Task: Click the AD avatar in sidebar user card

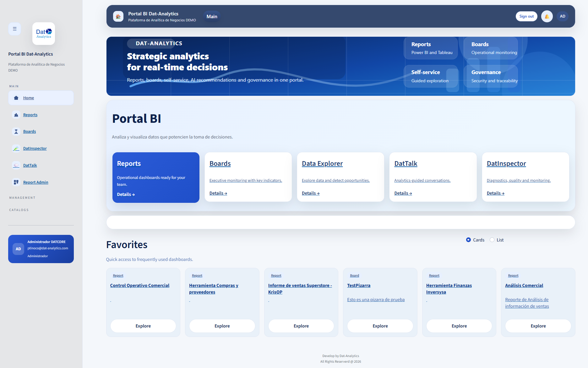Action: (x=18, y=249)
